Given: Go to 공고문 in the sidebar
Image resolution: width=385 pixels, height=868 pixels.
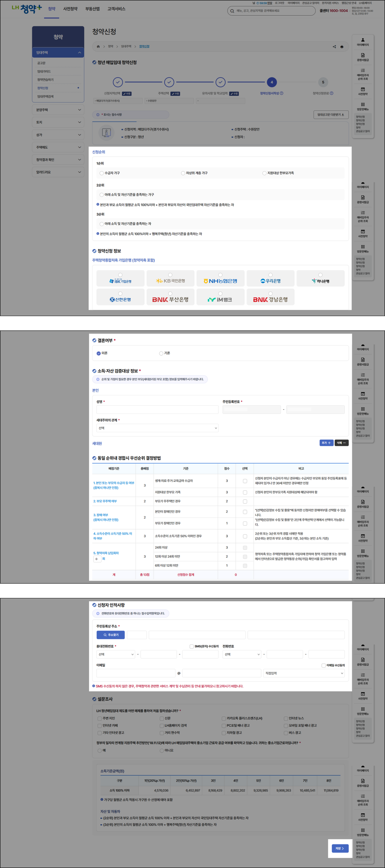Looking at the screenshot, I should [41, 63].
